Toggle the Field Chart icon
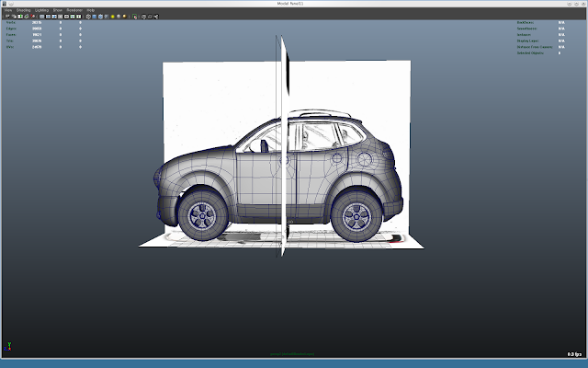Screen dimensions: 588x368 click(x=66, y=17)
